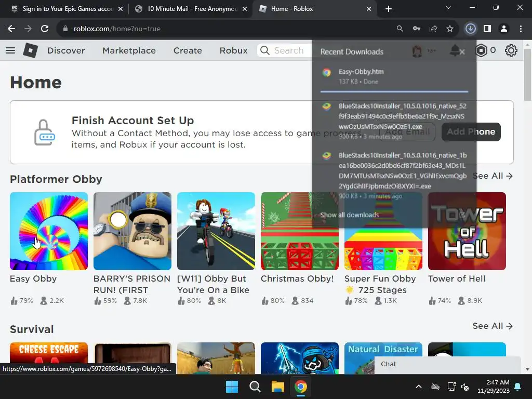Launch File Explorer from the taskbar
Viewport: 532px width, 399px height.
(277, 387)
